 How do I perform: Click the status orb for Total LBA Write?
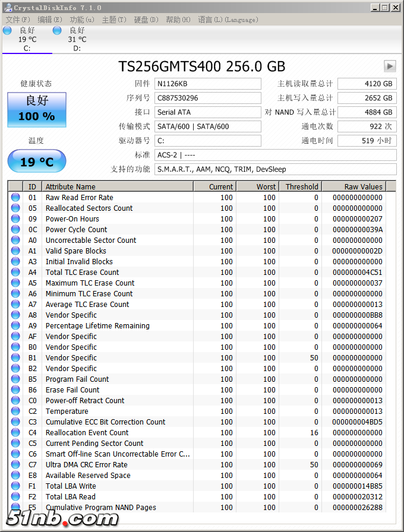[15, 486]
